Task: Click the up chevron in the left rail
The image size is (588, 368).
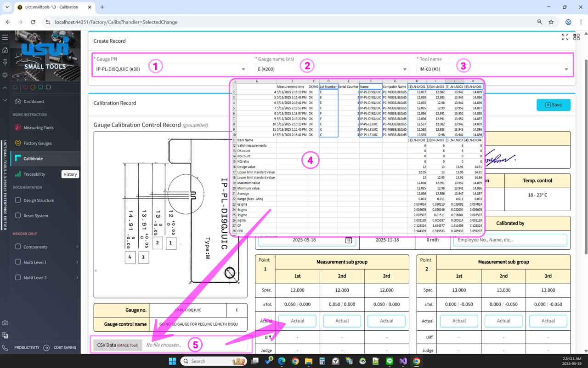Action: (x=5, y=87)
